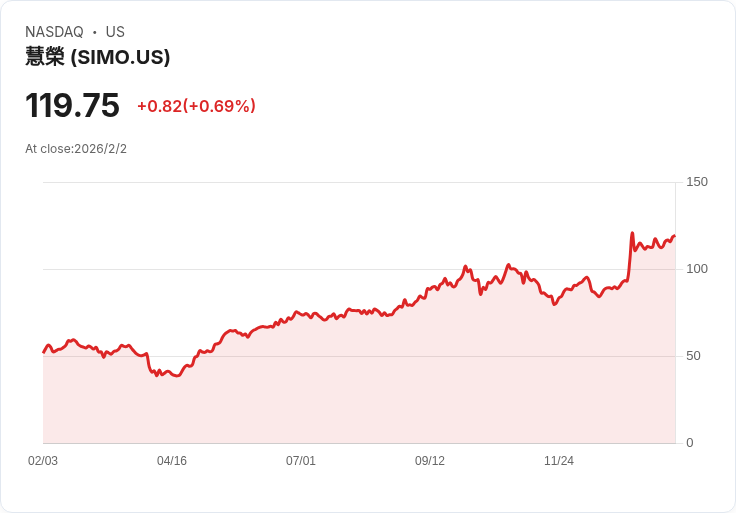This screenshot has width=736, height=513.
Task: Click the highest spike on the price line
Action: (632, 234)
